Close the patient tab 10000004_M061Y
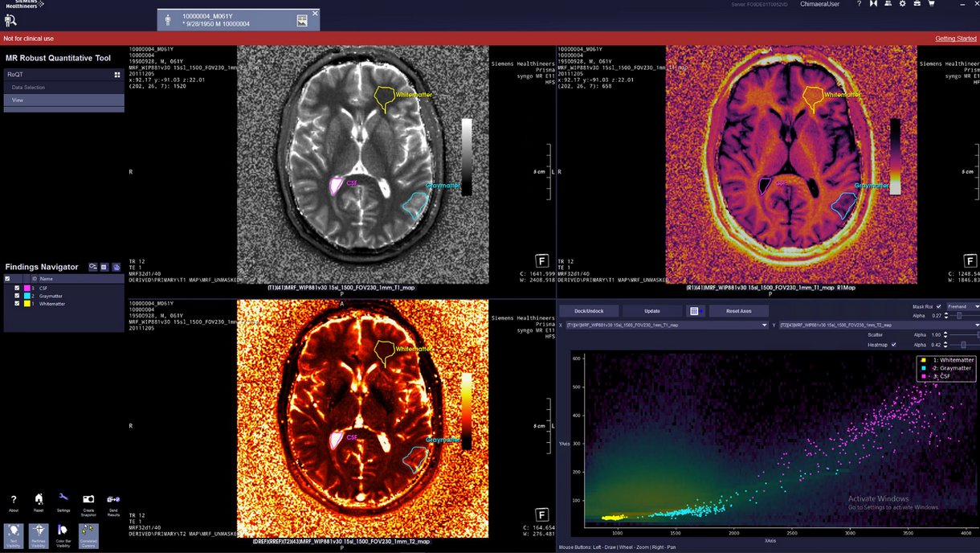 [x=315, y=13]
